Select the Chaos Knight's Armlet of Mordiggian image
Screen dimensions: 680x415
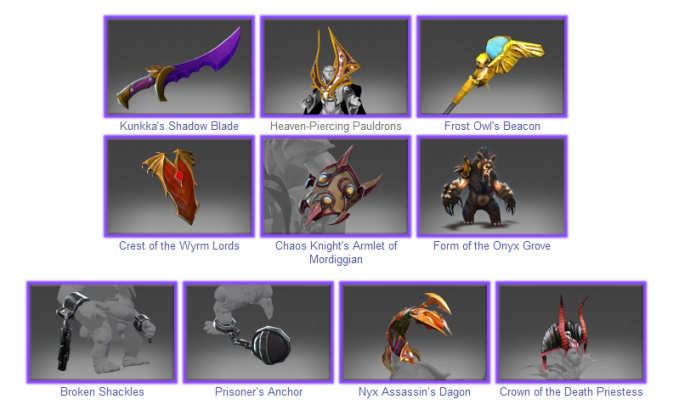(x=336, y=186)
